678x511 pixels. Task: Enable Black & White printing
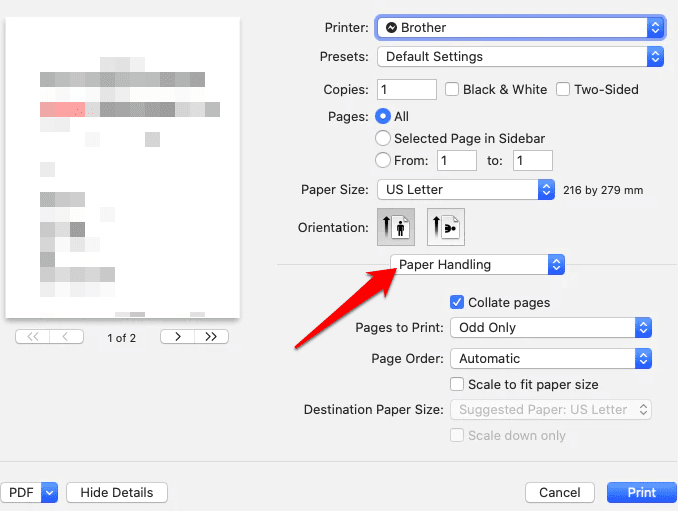(452, 89)
